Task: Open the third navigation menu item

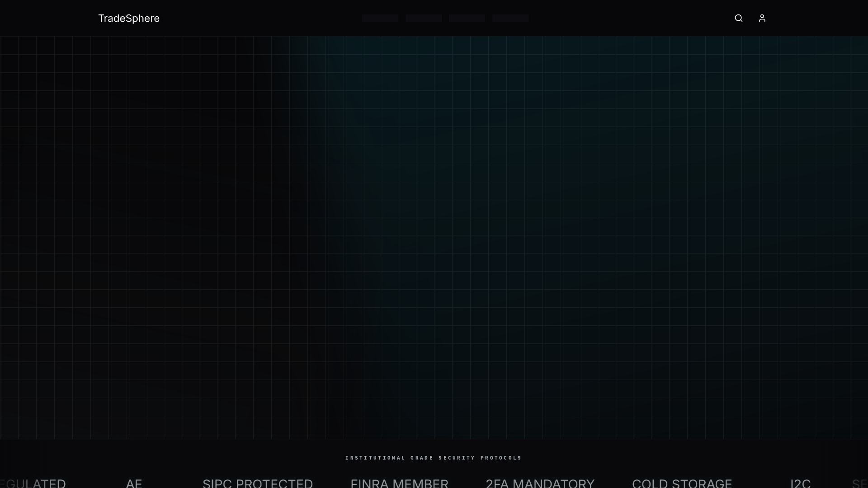Action: [467, 18]
